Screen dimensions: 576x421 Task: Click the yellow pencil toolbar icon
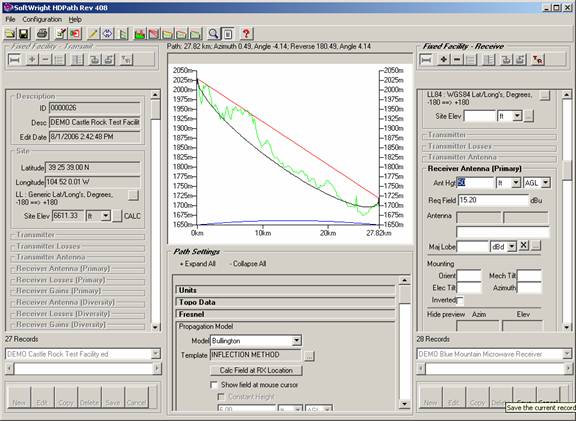point(93,34)
